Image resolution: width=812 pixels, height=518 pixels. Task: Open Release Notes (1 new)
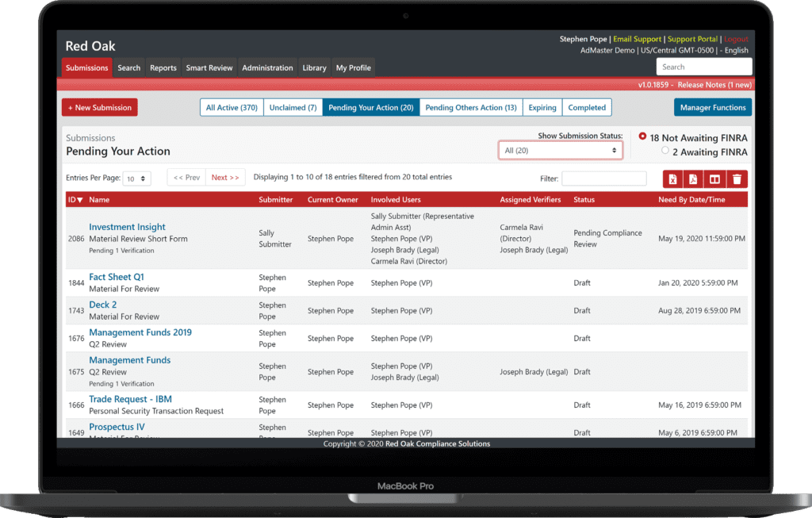[x=714, y=85]
